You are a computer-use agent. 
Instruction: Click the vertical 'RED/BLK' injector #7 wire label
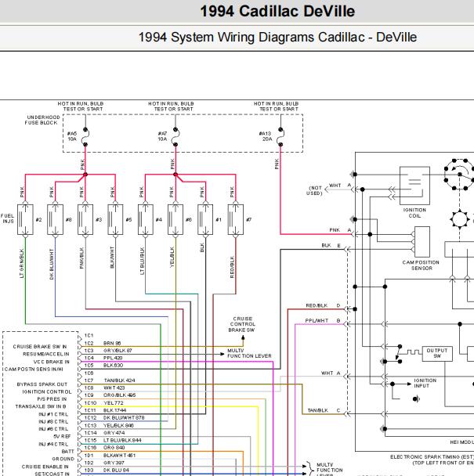pos(232,267)
